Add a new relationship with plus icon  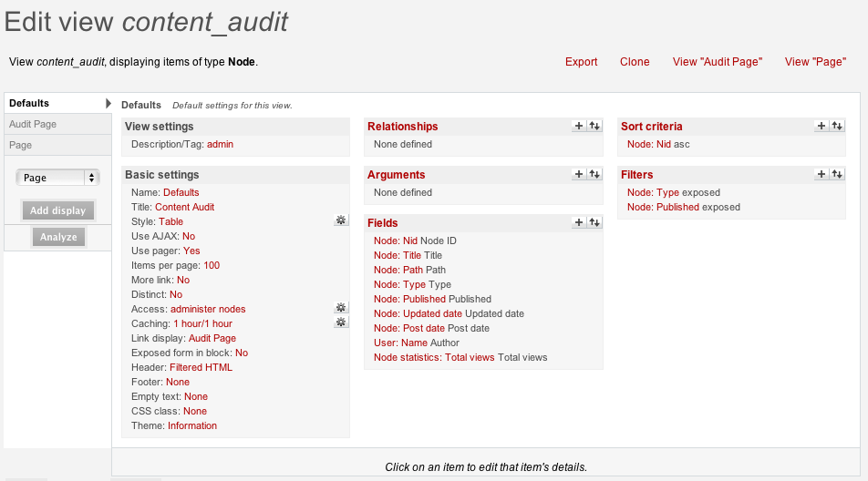[579, 127]
